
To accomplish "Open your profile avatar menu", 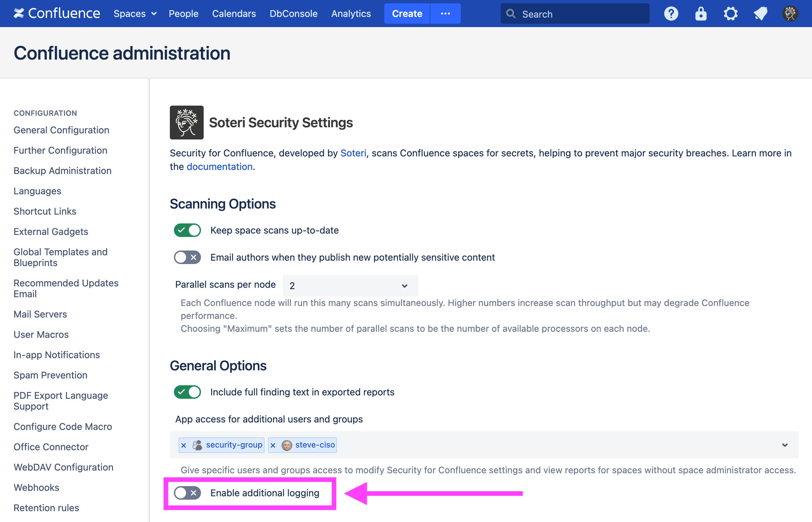I will click(791, 14).
